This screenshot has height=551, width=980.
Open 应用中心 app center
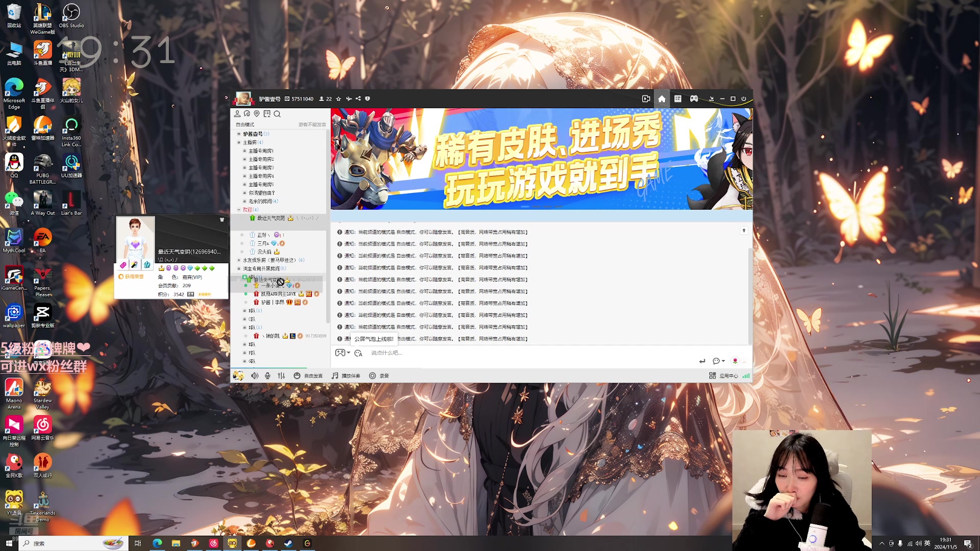(x=723, y=376)
